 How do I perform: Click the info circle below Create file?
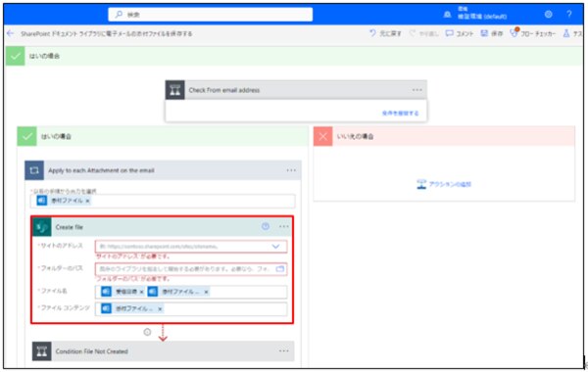click(147, 332)
